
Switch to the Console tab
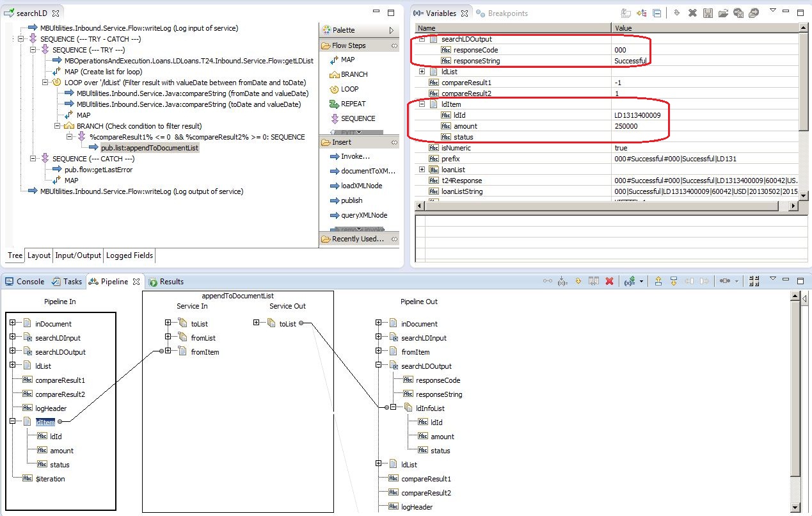(24, 281)
